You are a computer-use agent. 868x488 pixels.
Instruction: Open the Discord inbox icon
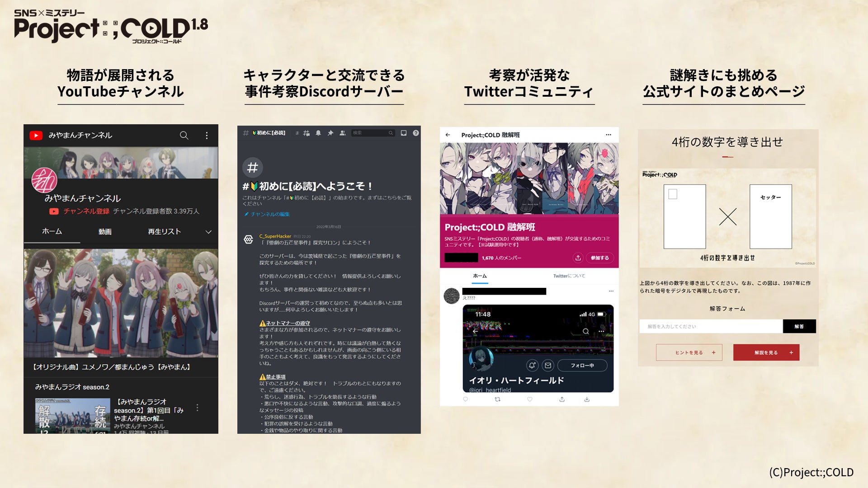[404, 133]
